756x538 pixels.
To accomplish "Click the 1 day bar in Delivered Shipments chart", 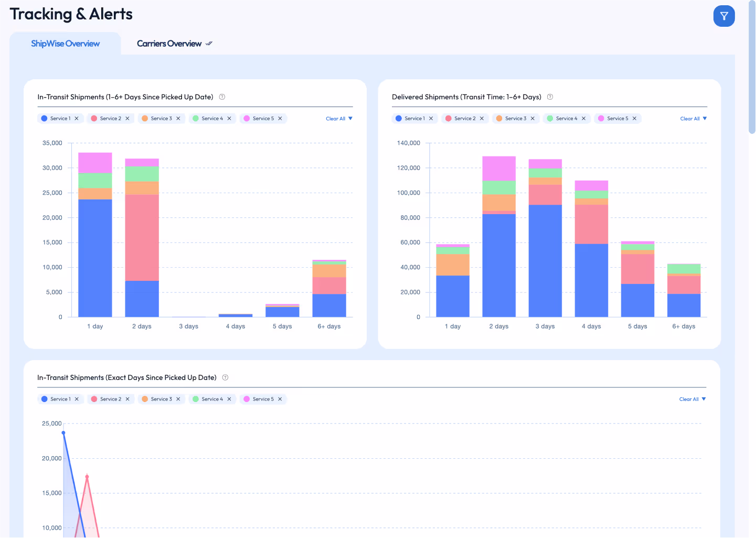I will click(453, 281).
